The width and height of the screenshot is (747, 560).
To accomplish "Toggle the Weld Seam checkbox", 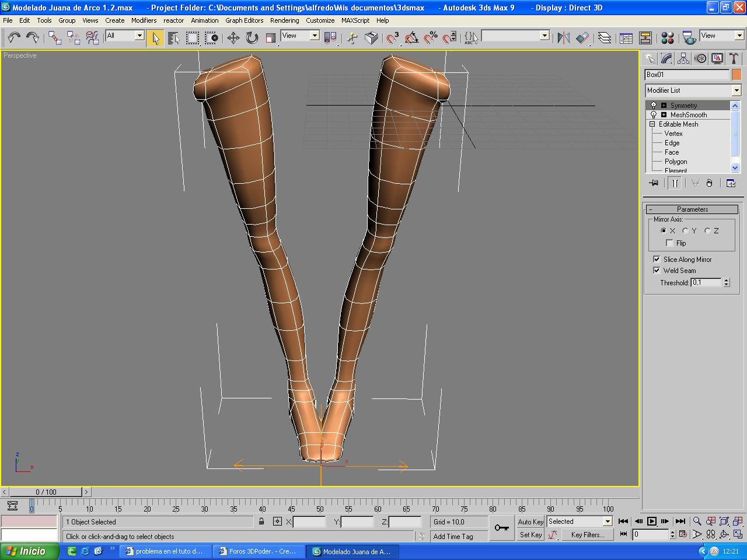I will click(x=657, y=271).
